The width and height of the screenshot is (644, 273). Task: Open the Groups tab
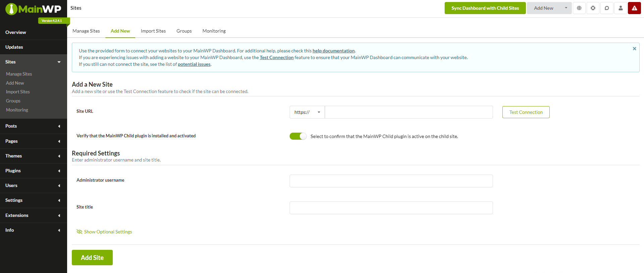click(x=184, y=31)
